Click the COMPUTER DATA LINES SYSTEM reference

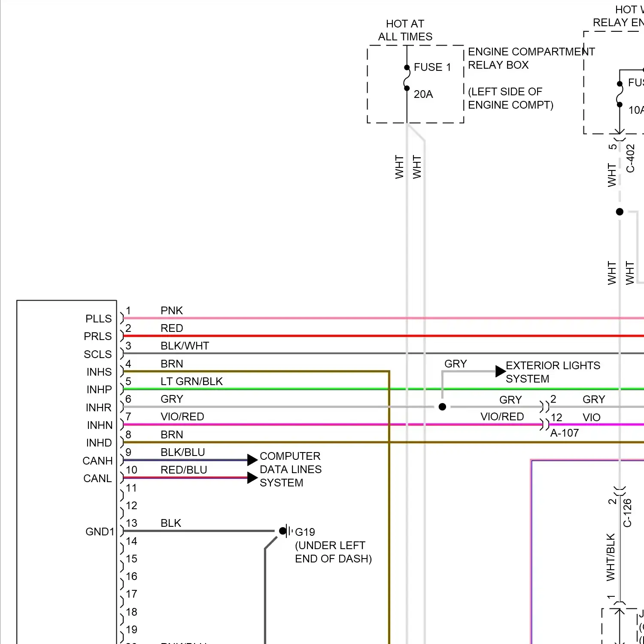[291, 469]
